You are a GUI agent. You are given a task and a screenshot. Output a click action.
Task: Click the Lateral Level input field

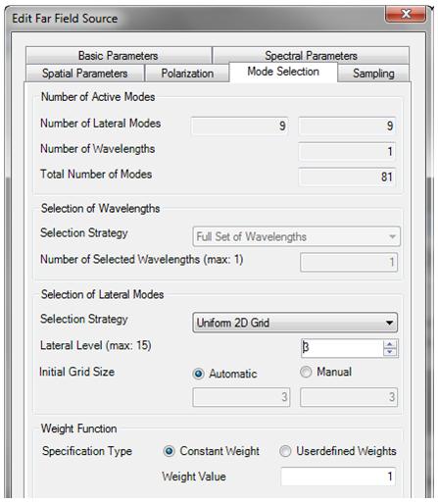point(342,348)
